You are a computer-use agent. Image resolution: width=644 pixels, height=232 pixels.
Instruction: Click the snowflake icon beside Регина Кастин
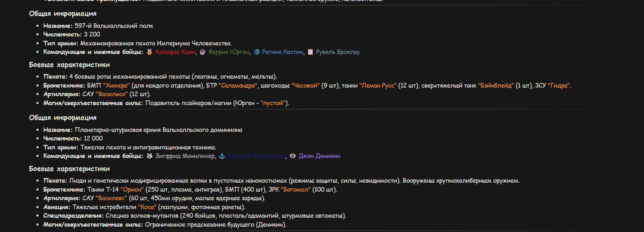257,52
